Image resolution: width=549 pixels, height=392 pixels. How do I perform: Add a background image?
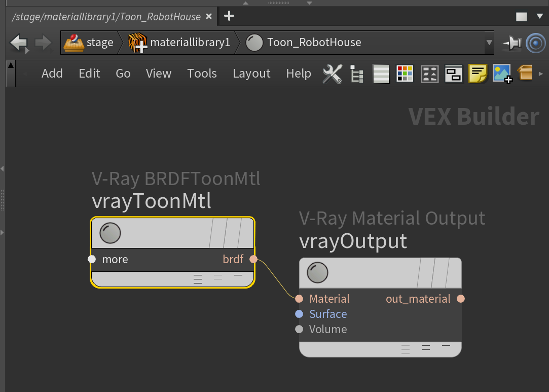click(502, 74)
